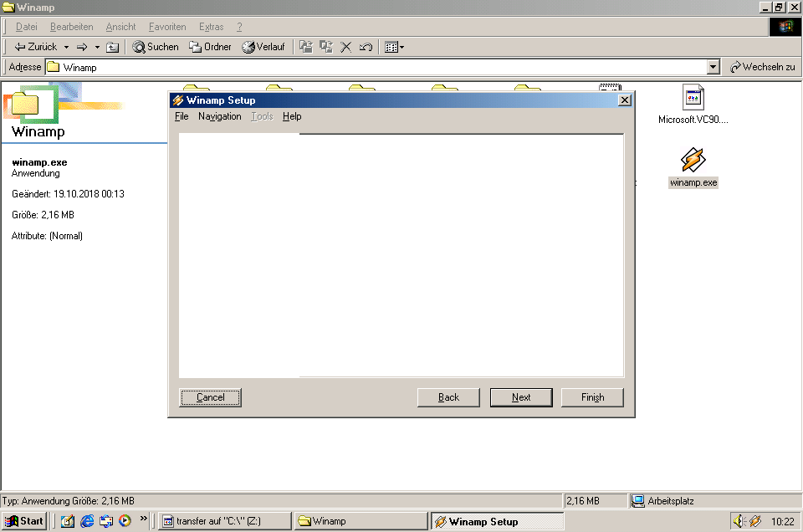The width and height of the screenshot is (803, 532).
Task: Select the Microsoft.VC90 file icon
Action: click(x=693, y=97)
